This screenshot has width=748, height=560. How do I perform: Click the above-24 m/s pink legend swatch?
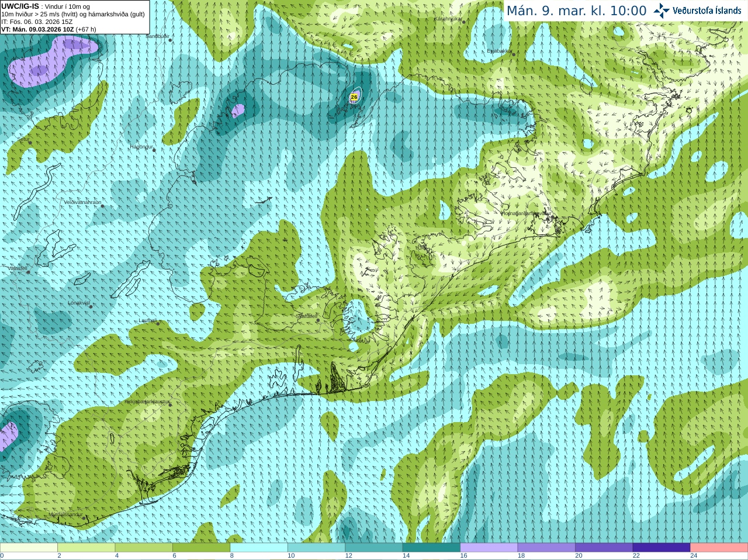point(719,548)
